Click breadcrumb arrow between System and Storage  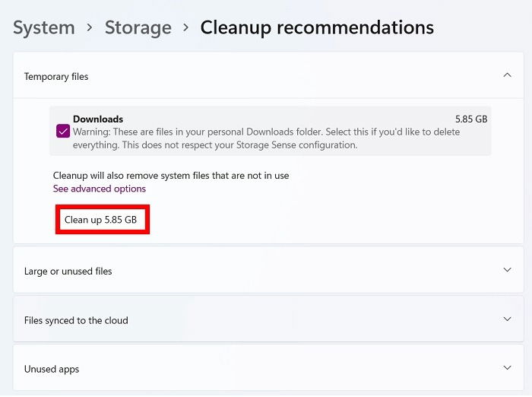pos(90,27)
